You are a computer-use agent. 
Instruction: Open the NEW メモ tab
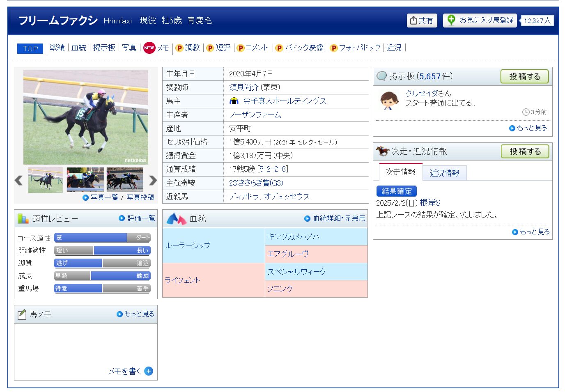point(156,48)
